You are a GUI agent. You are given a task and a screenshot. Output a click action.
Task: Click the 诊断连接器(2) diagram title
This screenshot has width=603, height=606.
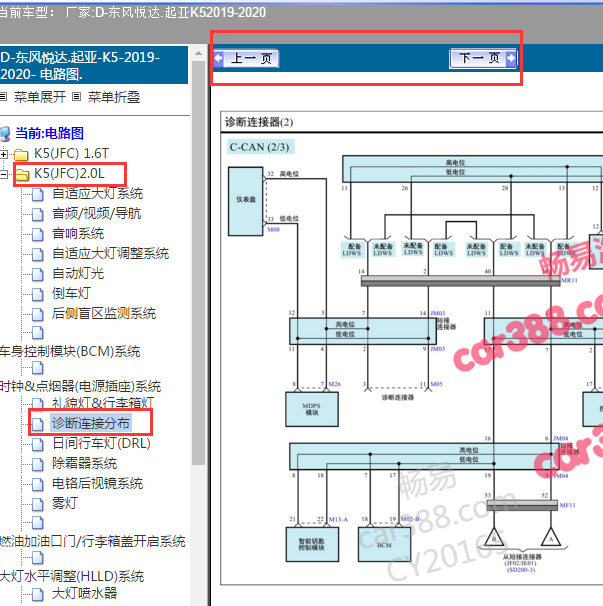(x=259, y=122)
